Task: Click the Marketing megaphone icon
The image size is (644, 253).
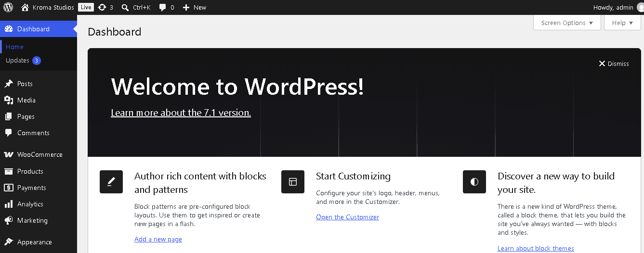Action: point(8,220)
